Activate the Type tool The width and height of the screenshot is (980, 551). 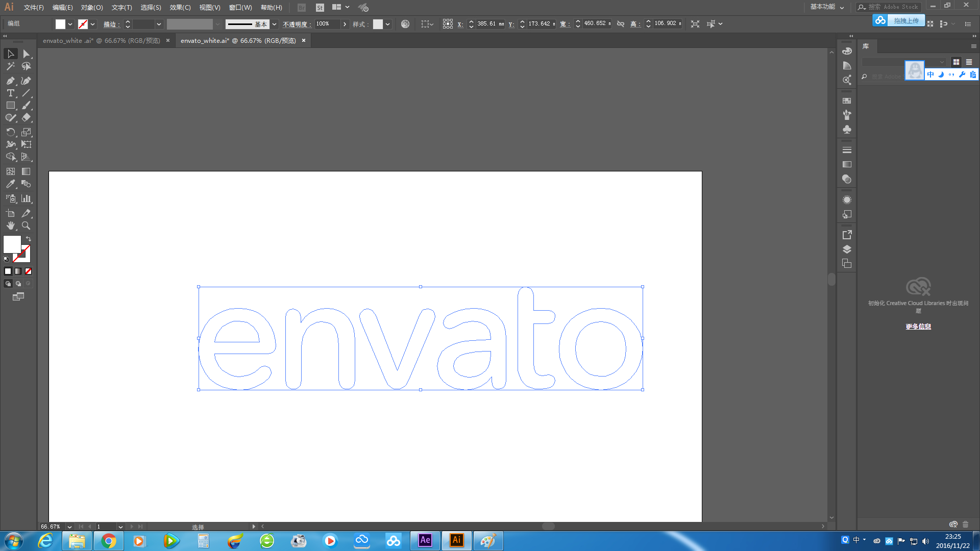(x=11, y=93)
